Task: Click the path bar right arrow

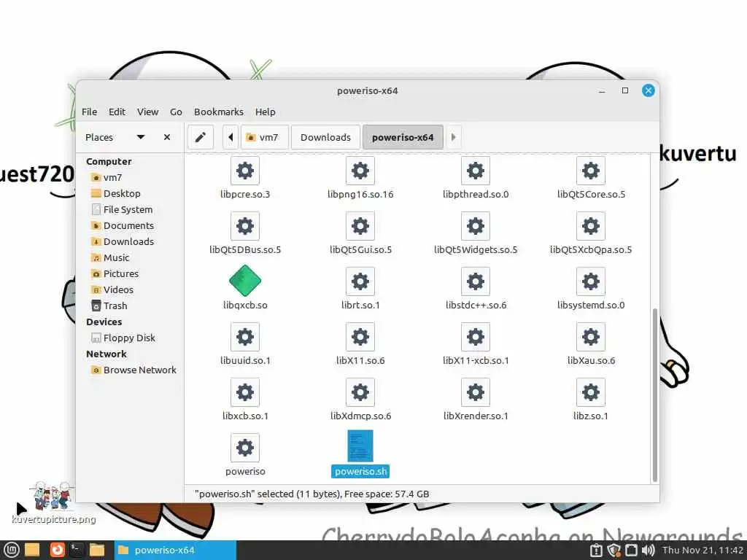Action: click(453, 137)
